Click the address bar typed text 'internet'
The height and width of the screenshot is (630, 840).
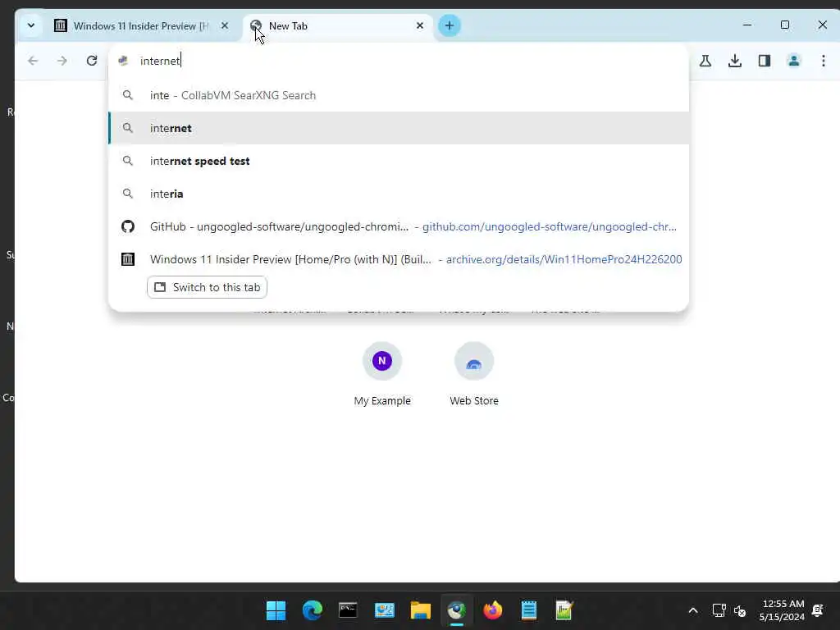pyautogui.click(x=160, y=61)
